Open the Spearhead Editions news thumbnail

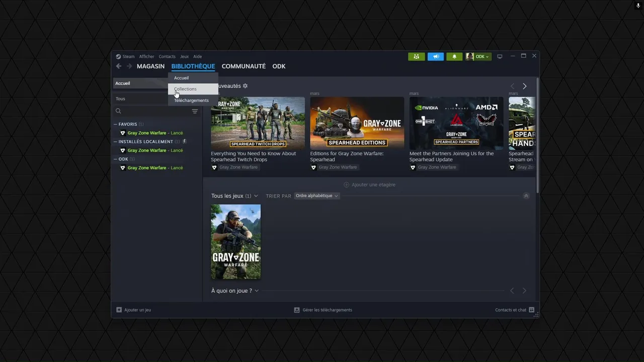pos(357,123)
